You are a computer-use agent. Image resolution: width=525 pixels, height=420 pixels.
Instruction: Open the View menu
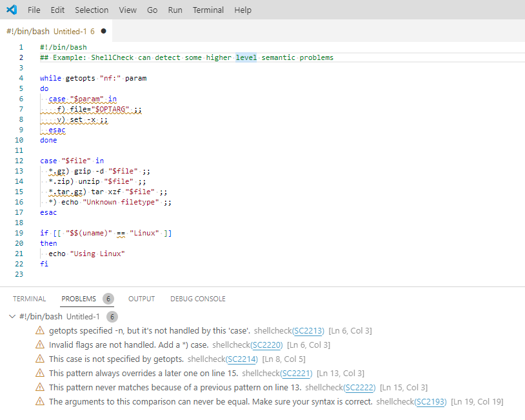pos(128,10)
